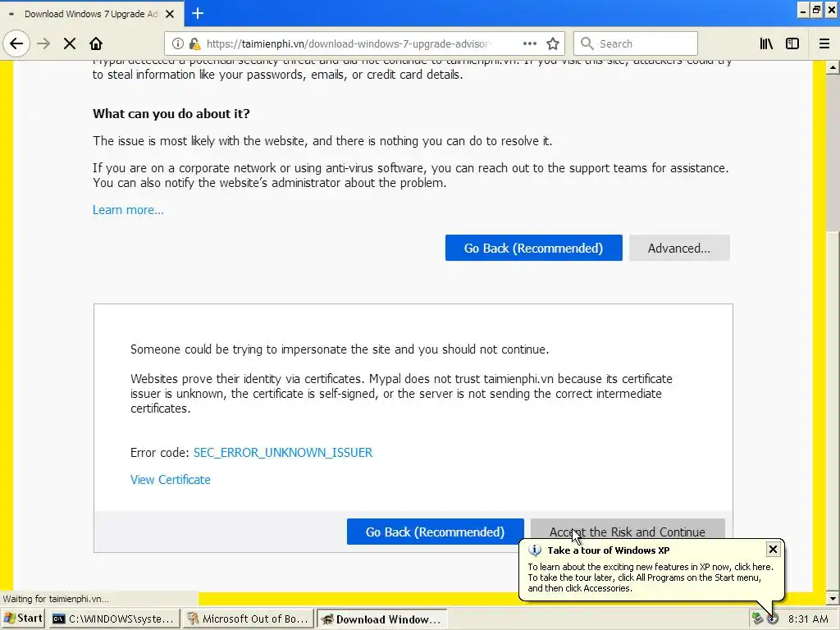Click the network tray icon
This screenshot has height=630, width=840.
coord(757,619)
